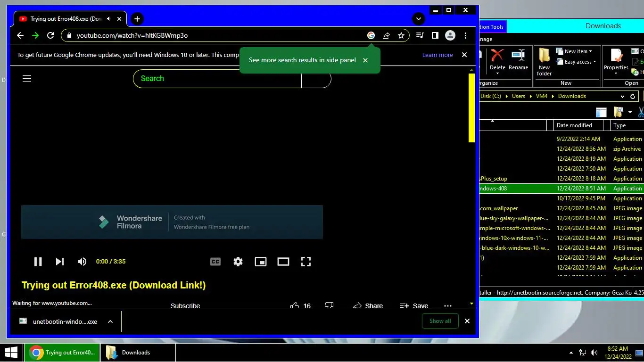Bookmark this tab with star icon
Screen dimensions: 644x362
tap(401, 35)
